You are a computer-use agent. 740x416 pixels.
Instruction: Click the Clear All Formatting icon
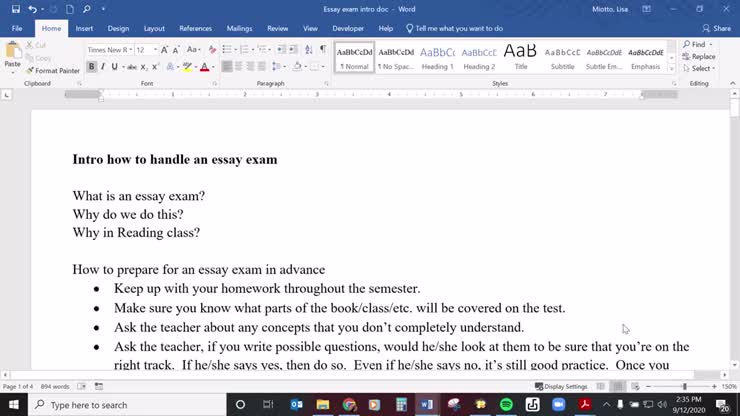pyautogui.click(x=210, y=49)
